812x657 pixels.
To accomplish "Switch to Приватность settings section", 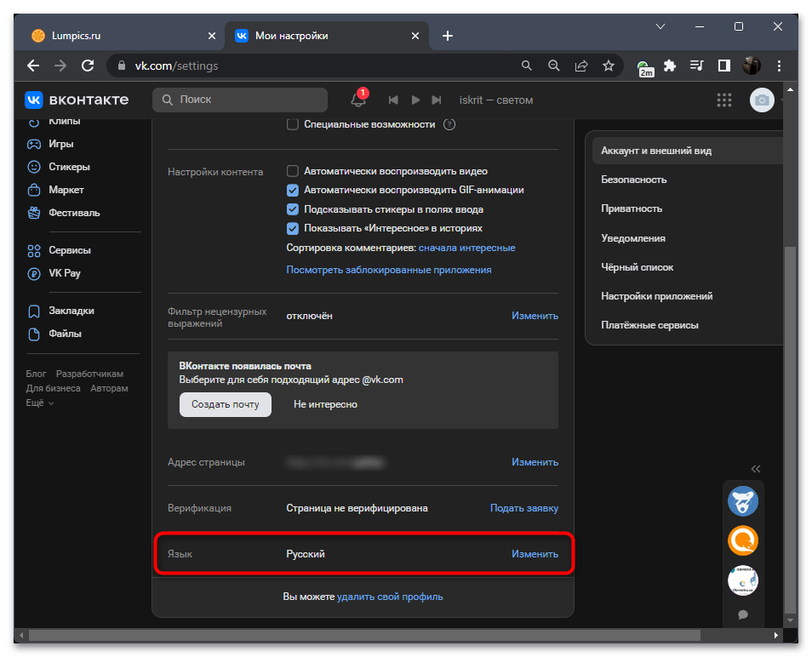I will coord(632,209).
